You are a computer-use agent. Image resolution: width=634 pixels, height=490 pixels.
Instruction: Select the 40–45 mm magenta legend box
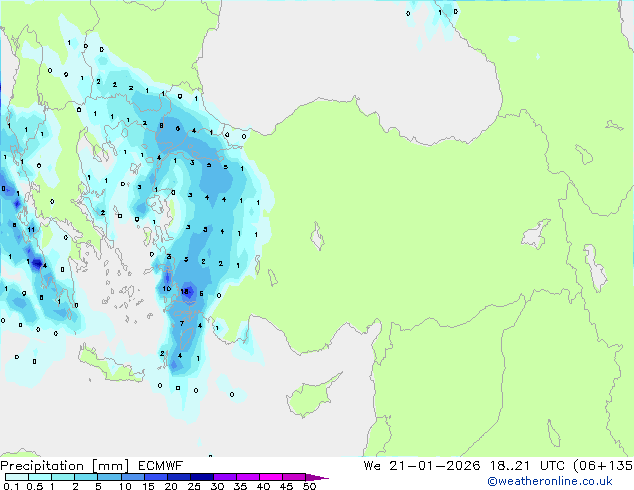[x=271, y=477]
